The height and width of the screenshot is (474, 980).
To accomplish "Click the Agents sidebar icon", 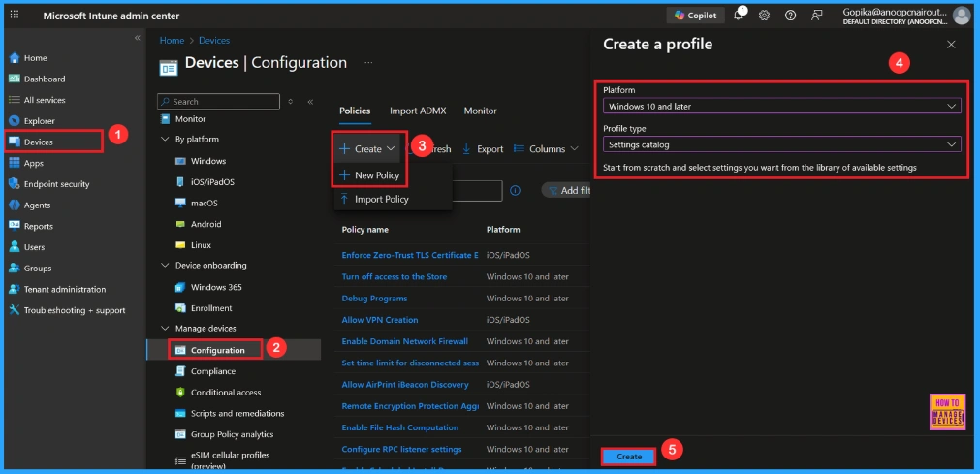I will [x=15, y=205].
